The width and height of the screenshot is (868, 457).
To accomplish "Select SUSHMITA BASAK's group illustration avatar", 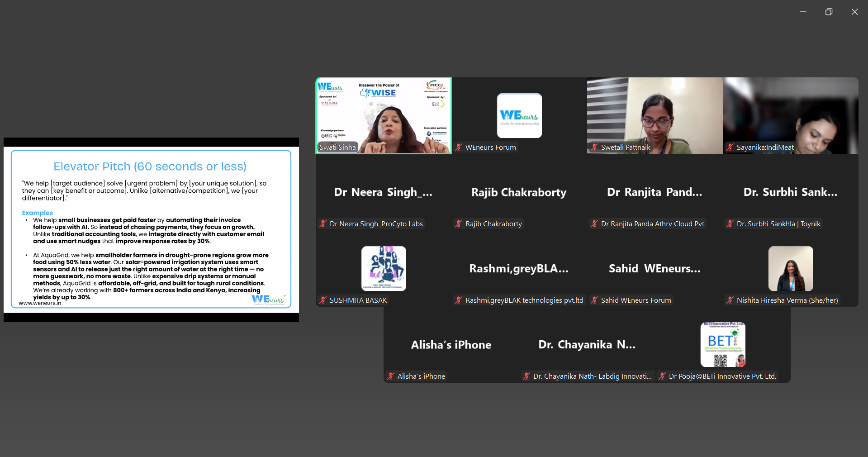I will coord(384,268).
